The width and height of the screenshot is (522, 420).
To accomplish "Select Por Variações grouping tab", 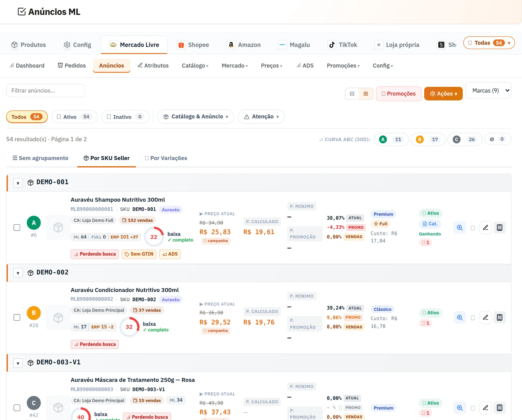I will pyautogui.click(x=166, y=158).
